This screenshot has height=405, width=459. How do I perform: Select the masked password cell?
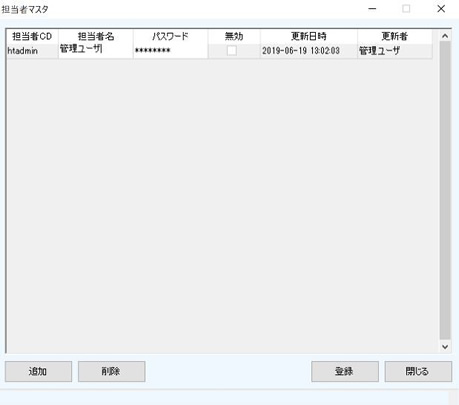(x=170, y=51)
